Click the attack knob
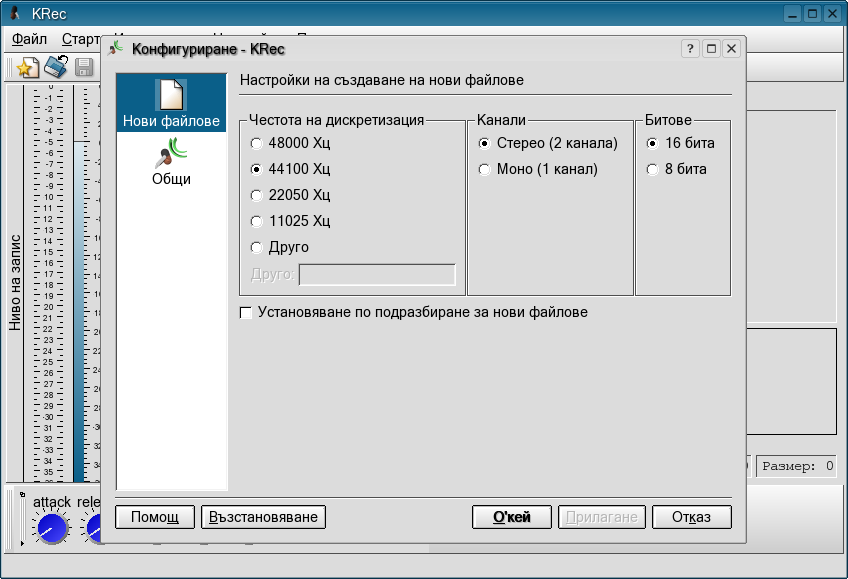The width and height of the screenshot is (848, 579). pyautogui.click(x=51, y=527)
